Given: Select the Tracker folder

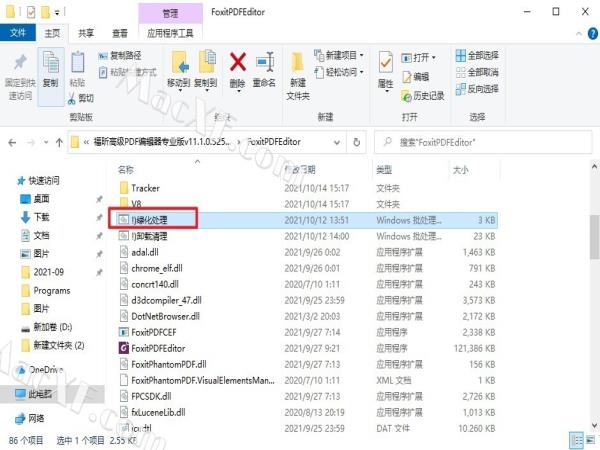Looking at the screenshot, I should (x=140, y=188).
